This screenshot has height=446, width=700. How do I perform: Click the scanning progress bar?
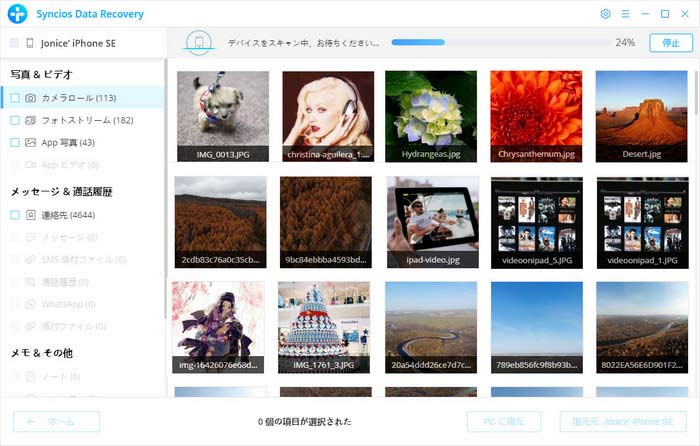pos(500,42)
